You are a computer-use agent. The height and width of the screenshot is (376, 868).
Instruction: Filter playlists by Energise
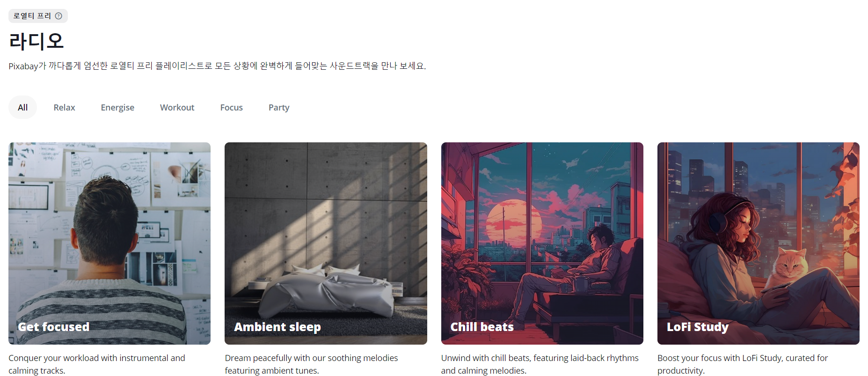pyautogui.click(x=117, y=107)
